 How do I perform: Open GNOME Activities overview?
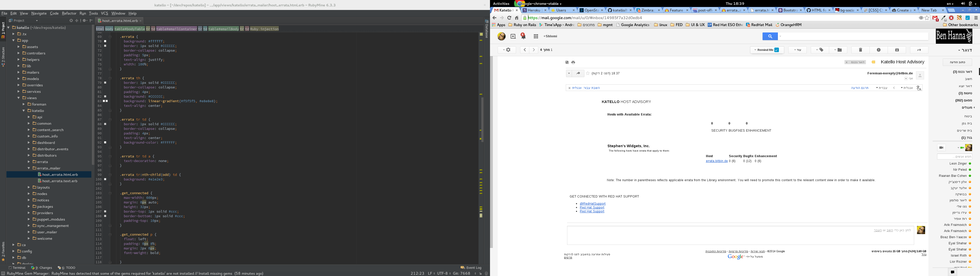coord(501,3)
